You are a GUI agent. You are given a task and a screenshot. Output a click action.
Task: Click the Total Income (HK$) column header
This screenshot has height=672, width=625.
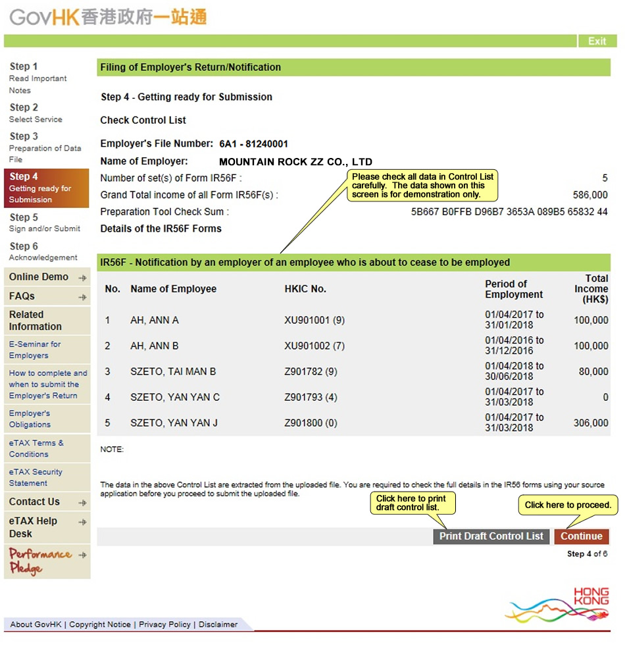coord(591,289)
